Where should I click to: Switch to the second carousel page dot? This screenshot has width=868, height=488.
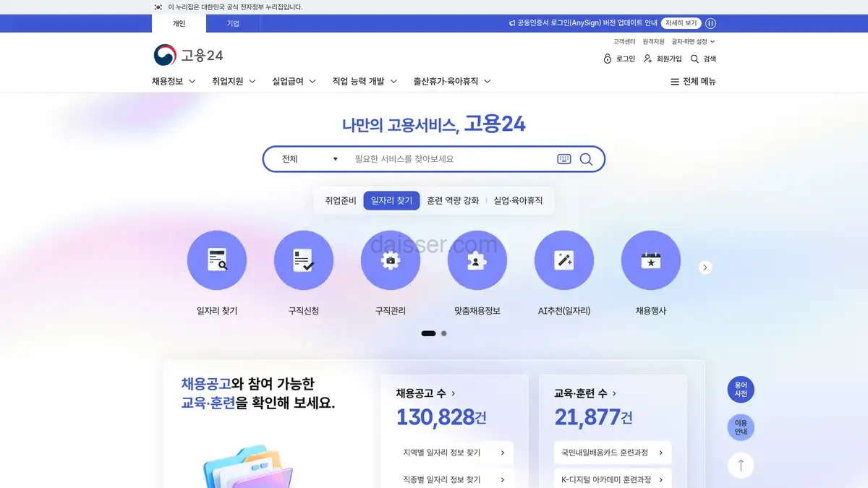[444, 333]
